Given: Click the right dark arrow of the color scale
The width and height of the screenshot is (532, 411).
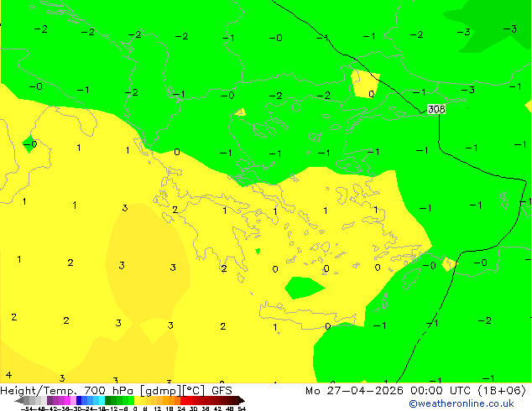Looking at the screenshot, I should (x=242, y=401).
